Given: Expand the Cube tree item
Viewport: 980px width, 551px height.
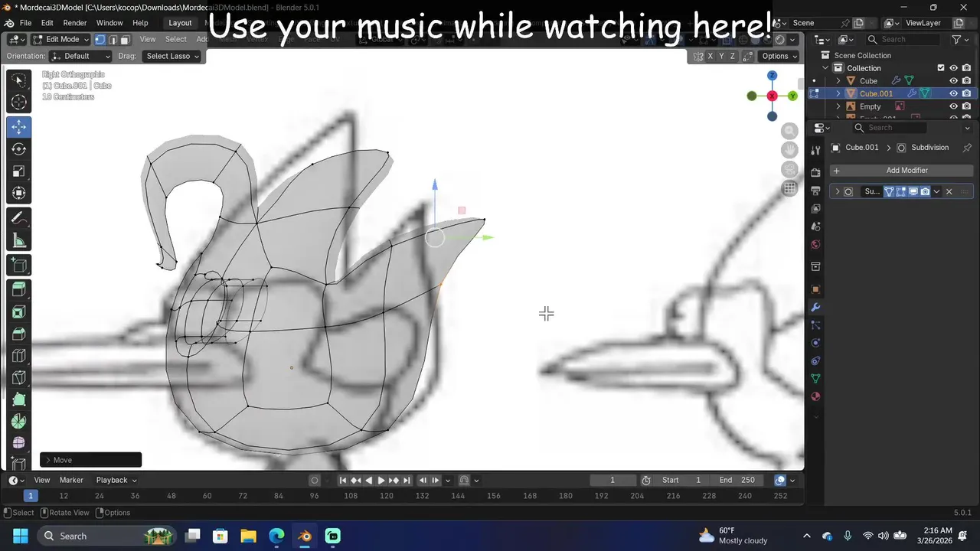Looking at the screenshot, I should 838,80.
